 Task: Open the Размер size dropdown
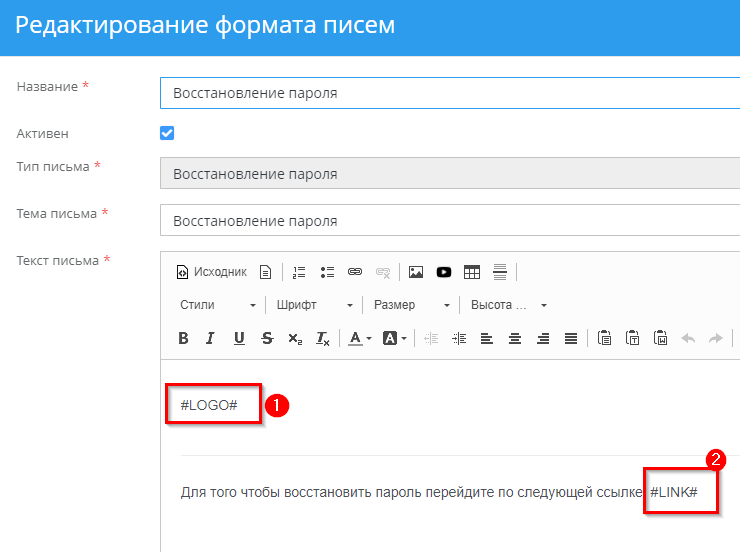pyautogui.click(x=412, y=305)
